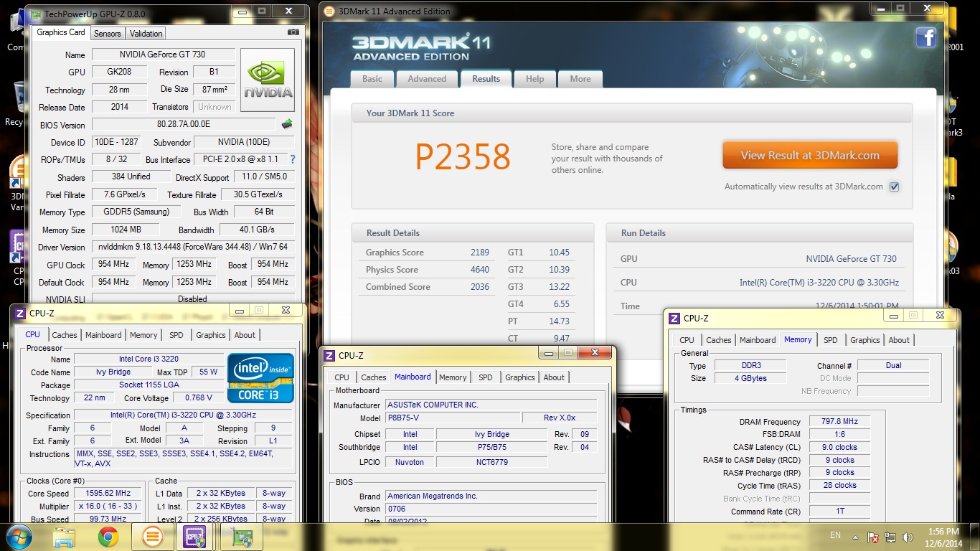Click the NVIDIA logo in GPU-Z
The width and height of the screenshot is (980, 551).
click(268, 80)
